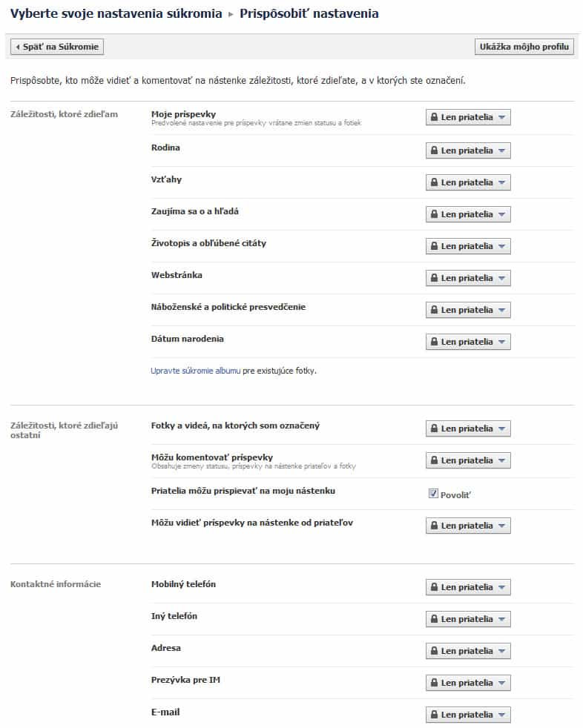This screenshot has width=583, height=728.
Task: Click the lock icon in the Rodina row
Action: (433, 150)
